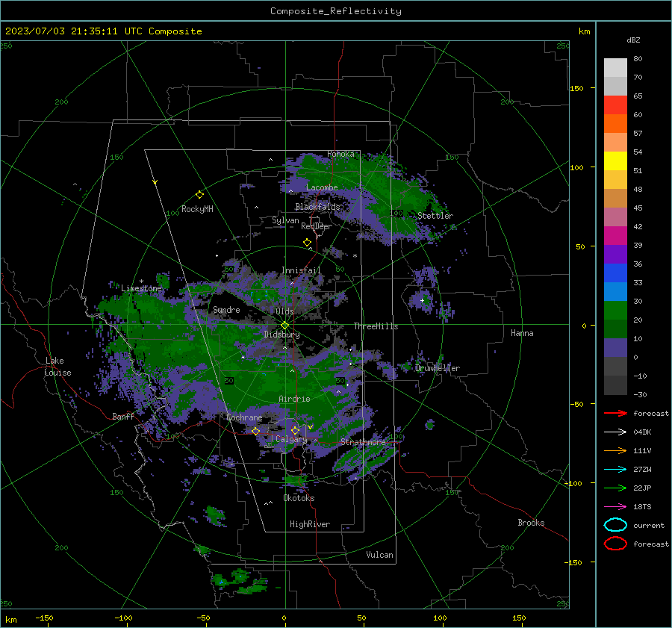
Task: Click the Okotoks city label
Action: (299, 498)
